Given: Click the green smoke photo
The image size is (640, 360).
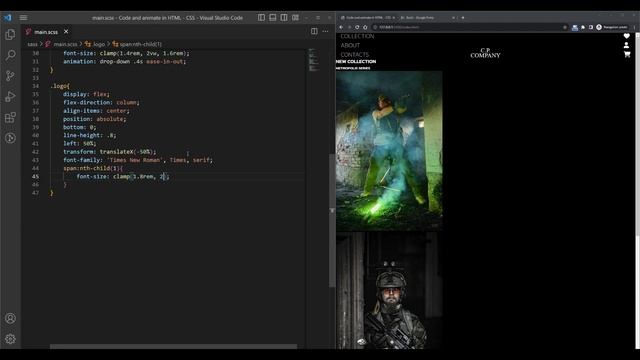Looking at the screenshot, I should click(x=389, y=151).
